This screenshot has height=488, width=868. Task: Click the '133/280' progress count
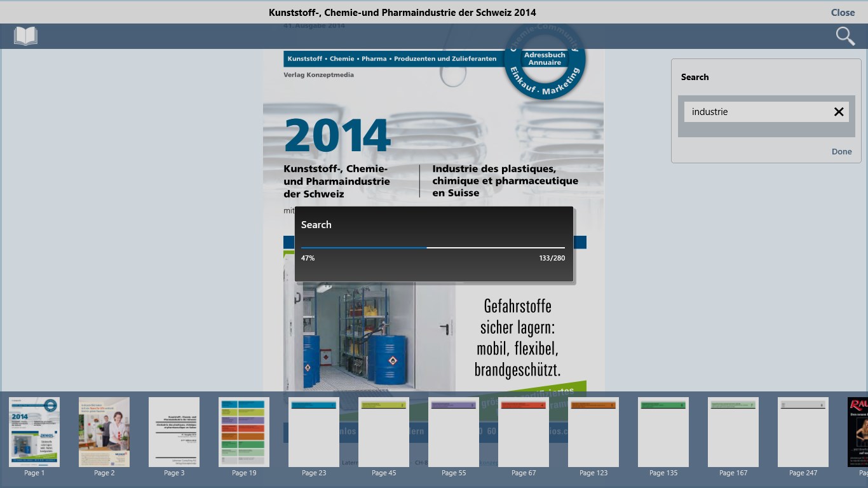point(552,258)
